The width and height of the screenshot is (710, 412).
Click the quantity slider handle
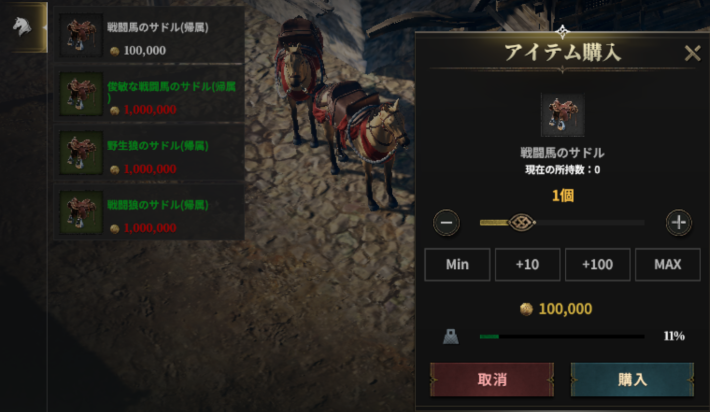pos(522,222)
